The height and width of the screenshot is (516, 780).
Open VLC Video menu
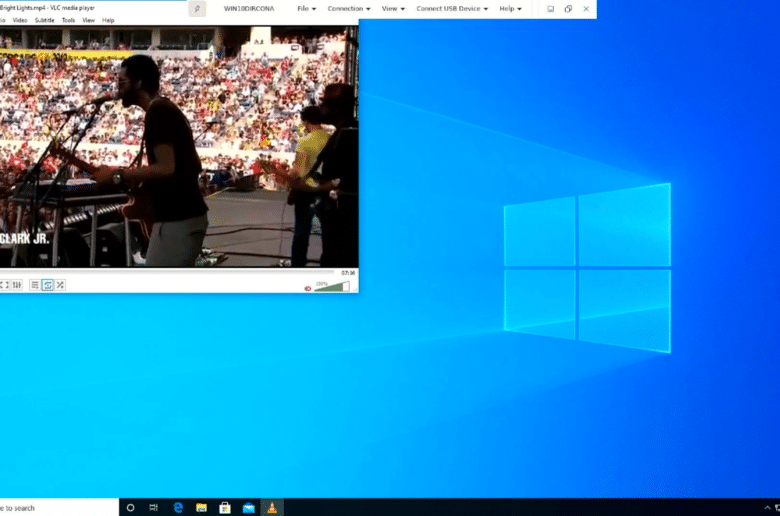(19, 20)
